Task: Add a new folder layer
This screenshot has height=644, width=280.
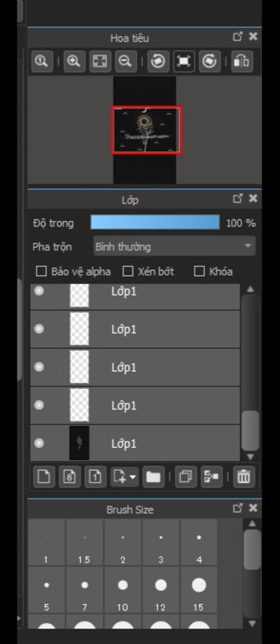Action: click(153, 477)
